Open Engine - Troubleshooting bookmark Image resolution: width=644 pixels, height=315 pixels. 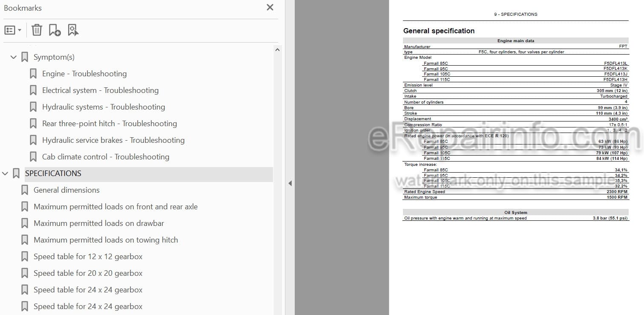[x=84, y=74]
